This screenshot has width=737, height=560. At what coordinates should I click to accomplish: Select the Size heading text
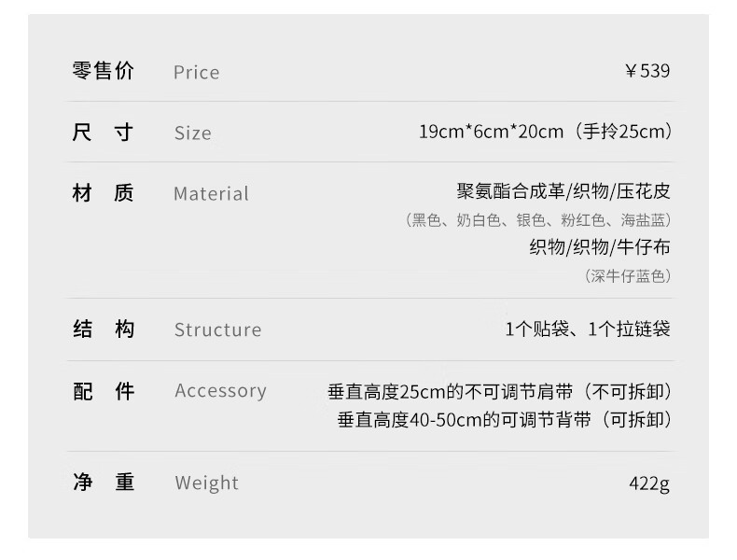click(x=193, y=133)
